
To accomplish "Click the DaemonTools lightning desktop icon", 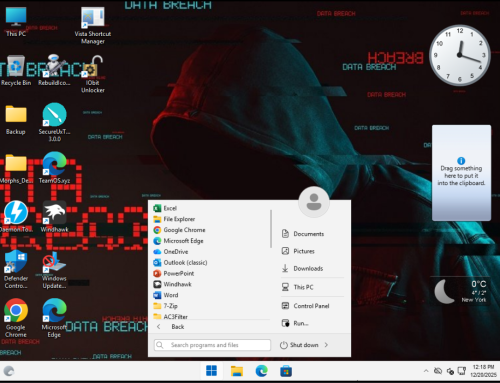I will click(x=16, y=217).
